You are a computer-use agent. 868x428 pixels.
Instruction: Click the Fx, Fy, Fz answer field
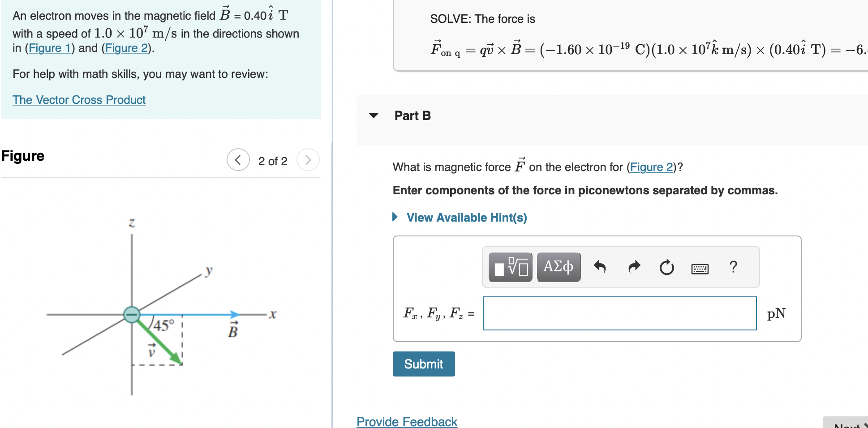619,313
